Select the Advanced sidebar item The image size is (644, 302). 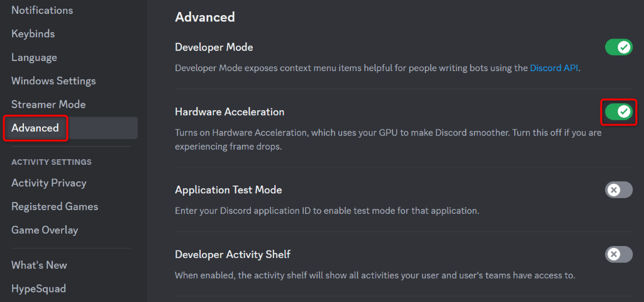click(x=35, y=128)
